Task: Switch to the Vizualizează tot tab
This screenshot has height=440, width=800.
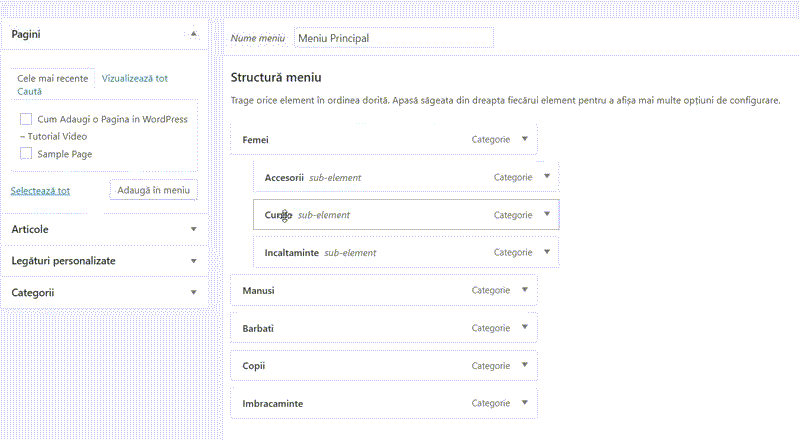Action: (x=135, y=77)
